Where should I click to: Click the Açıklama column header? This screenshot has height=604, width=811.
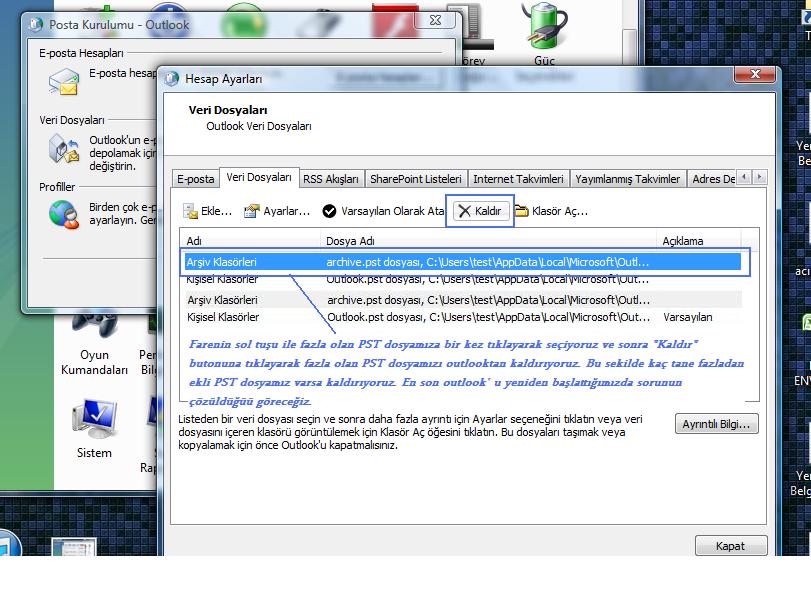click(698, 241)
